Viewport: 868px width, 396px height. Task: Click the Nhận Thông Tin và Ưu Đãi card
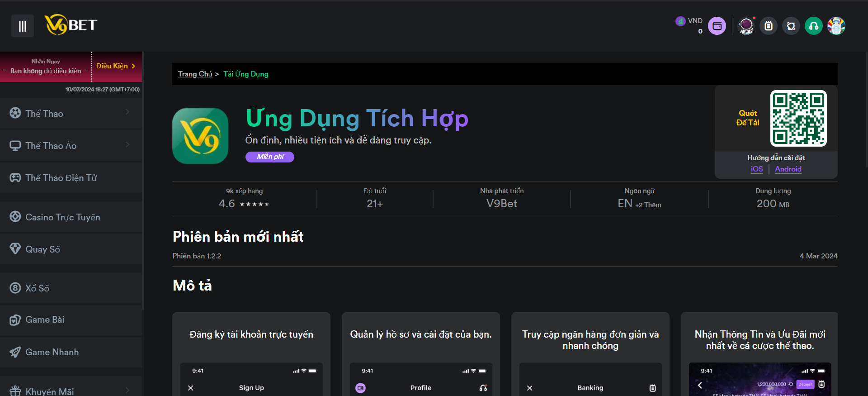point(759,354)
